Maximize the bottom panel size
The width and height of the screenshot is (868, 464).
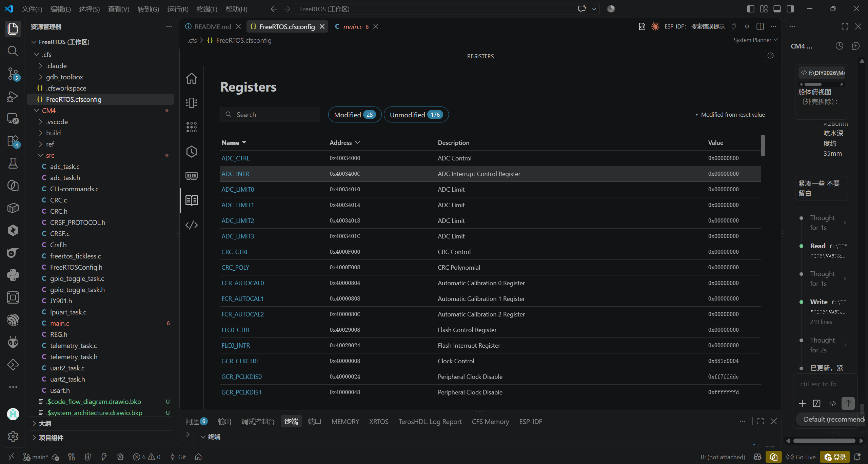point(761,421)
